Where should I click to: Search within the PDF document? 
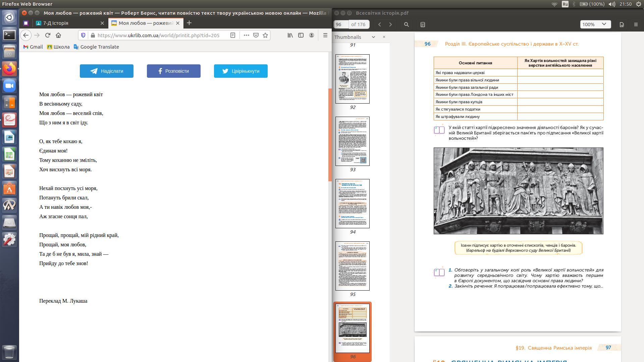(407, 24)
